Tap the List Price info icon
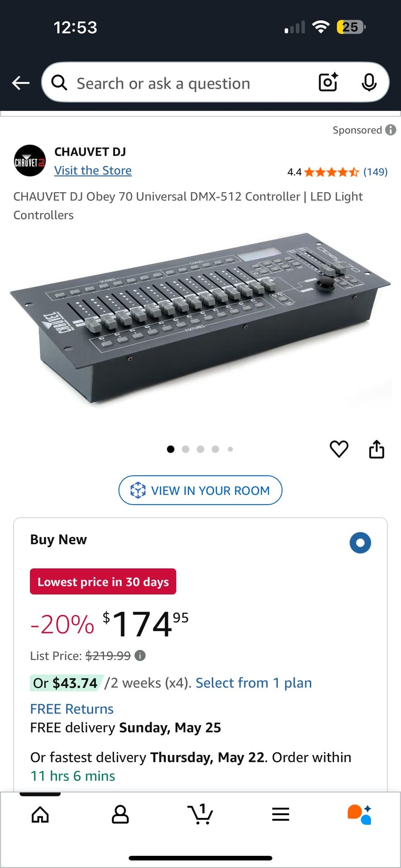The width and height of the screenshot is (401, 868). [x=140, y=656]
